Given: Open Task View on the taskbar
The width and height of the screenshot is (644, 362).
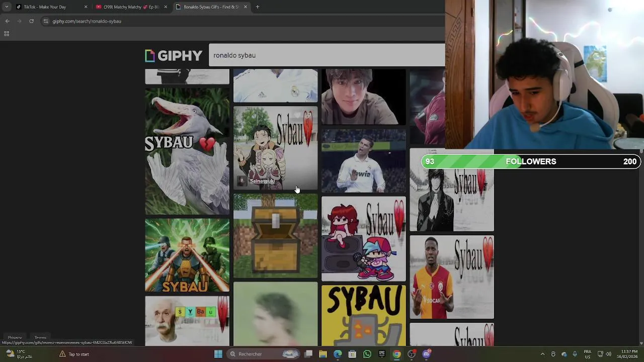Looking at the screenshot, I should point(308,354).
